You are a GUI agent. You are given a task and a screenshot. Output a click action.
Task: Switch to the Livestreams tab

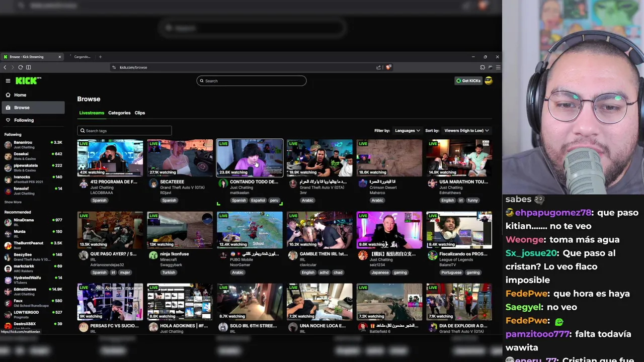(x=92, y=113)
